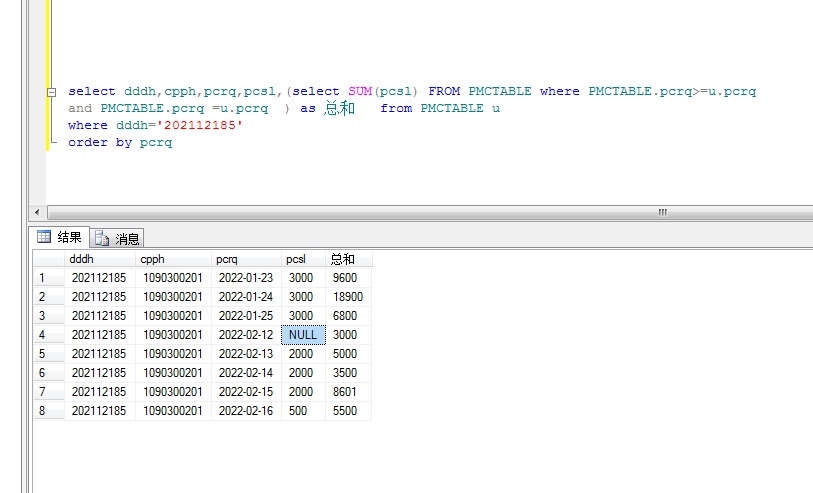Click the pcrq cell 2022-01-24
The height and width of the screenshot is (493, 813).
click(x=246, y=297)
